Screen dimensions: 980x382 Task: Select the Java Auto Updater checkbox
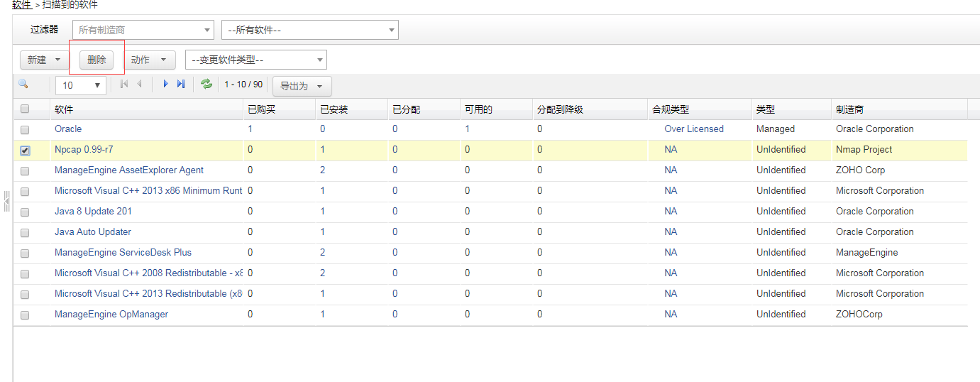pyautogui.click(x=25, y=233)
